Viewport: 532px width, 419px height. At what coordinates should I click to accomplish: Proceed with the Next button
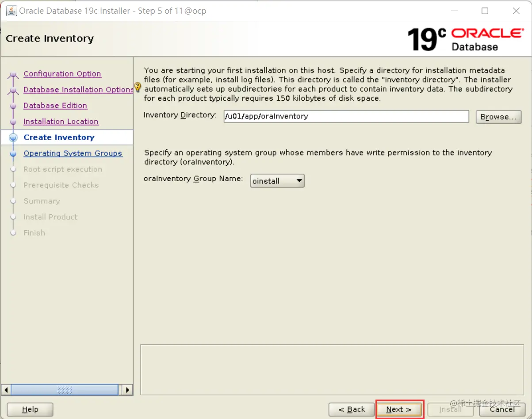[399, 410]
